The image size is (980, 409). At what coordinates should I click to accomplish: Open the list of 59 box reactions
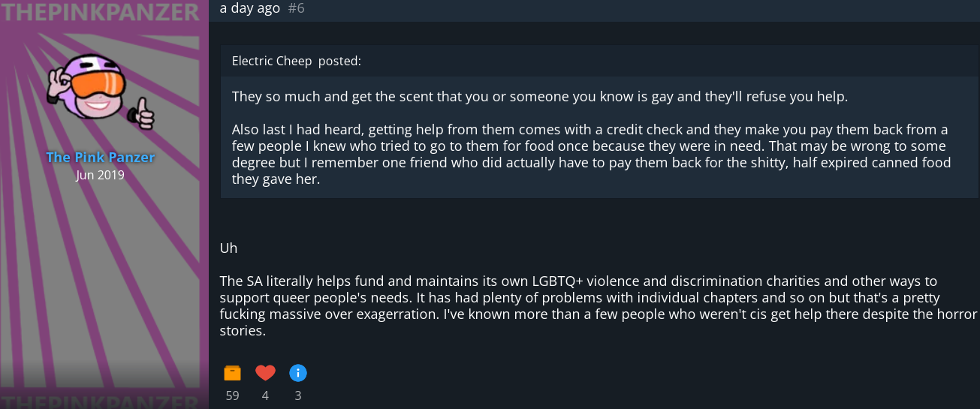click(232, 395)
